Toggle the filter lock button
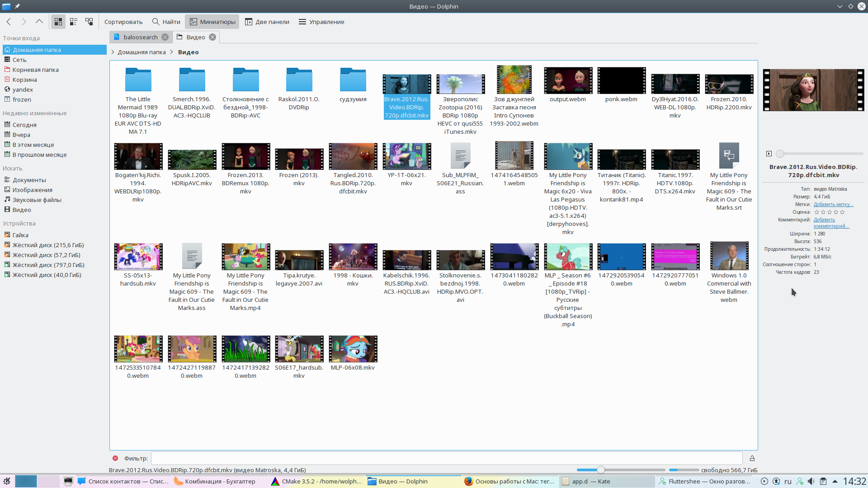This screenshot has width=868, height=488. (752, 458)
